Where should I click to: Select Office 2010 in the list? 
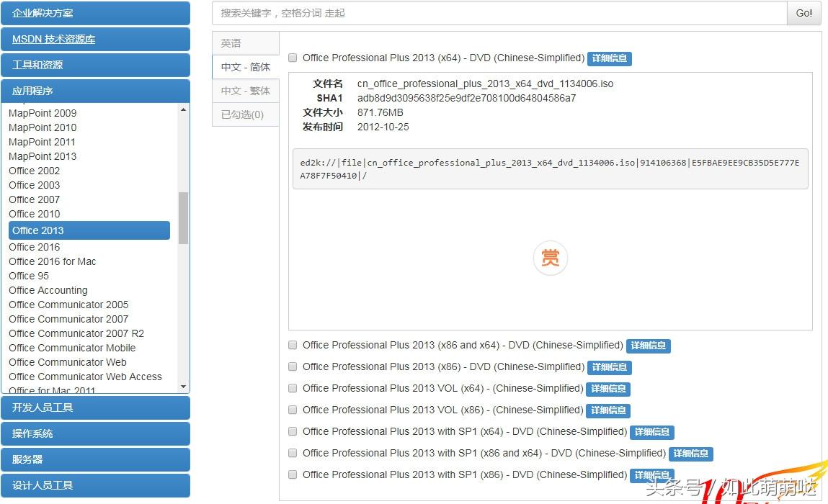point(35,214)
